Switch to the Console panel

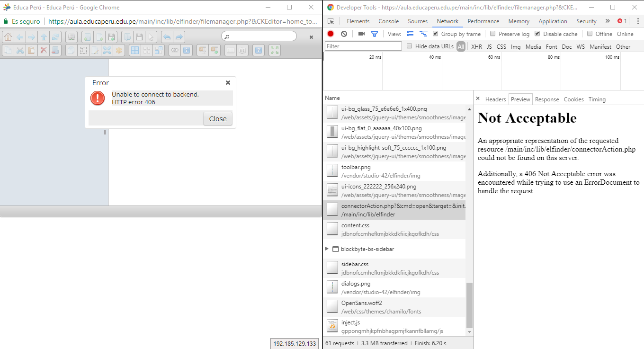[388, 21]
